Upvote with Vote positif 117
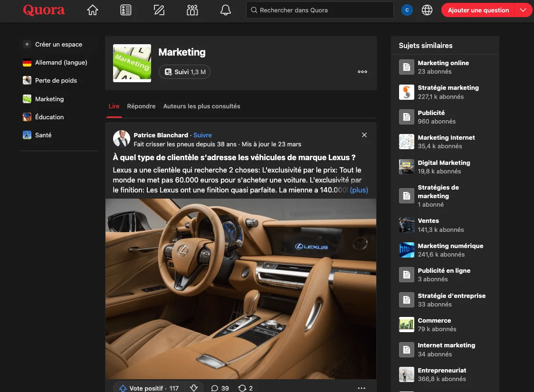 click(x=149, y=388)
